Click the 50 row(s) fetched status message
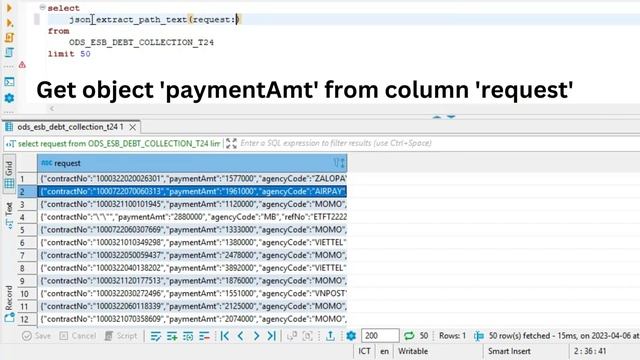 coord(564,336)
